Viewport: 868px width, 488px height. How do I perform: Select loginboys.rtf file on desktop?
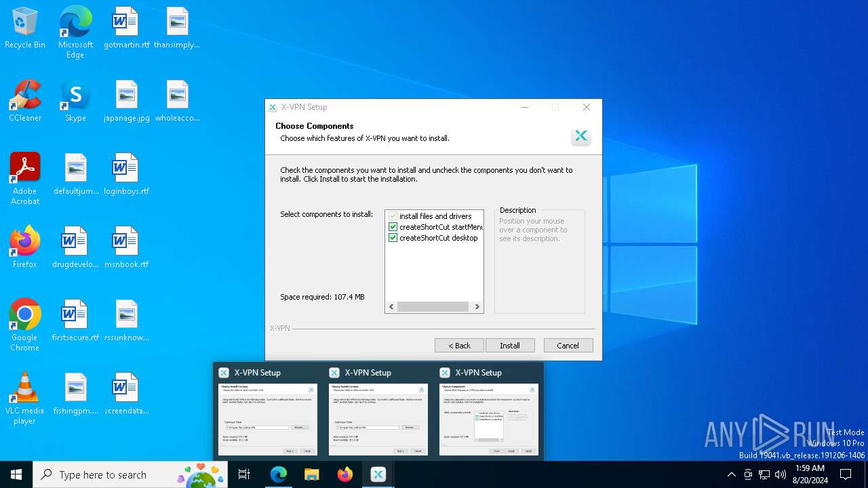tap(126, 175)
